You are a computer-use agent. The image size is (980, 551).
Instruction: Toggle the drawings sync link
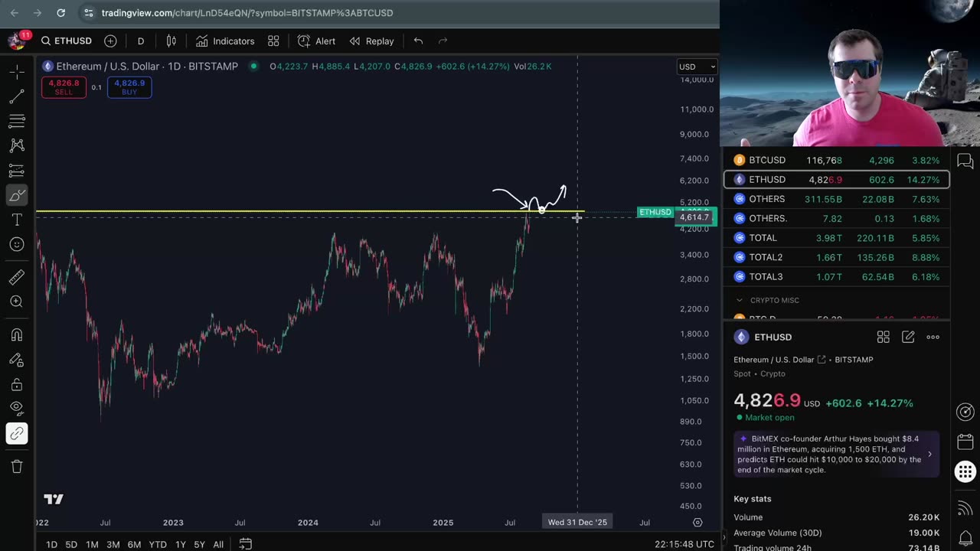click(17, 434)
